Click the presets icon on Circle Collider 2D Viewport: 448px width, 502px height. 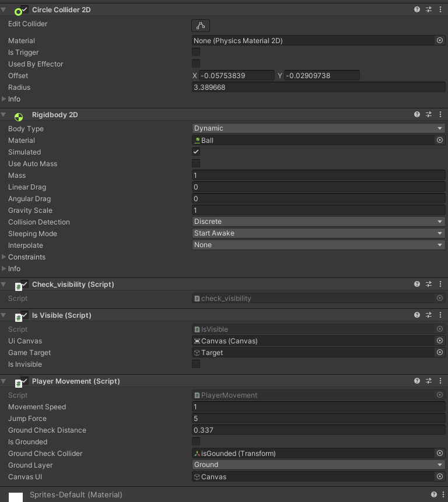[x=429, y=9]
